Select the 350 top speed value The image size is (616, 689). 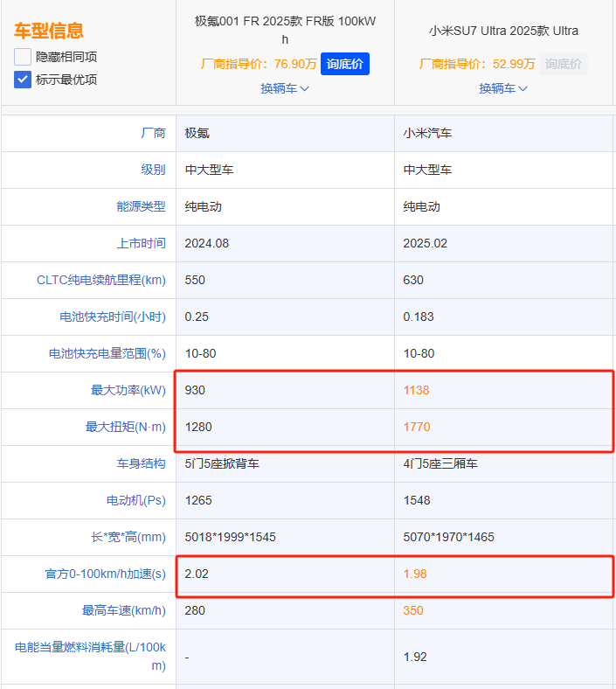point(413,610)
